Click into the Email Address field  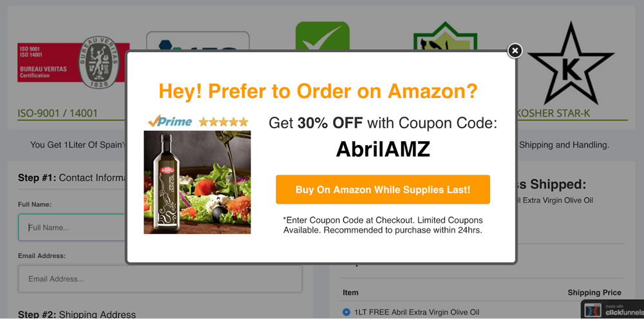[160, 279]
